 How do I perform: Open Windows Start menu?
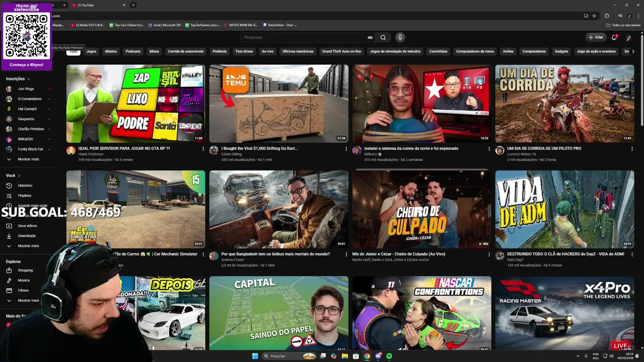(255, 356)
